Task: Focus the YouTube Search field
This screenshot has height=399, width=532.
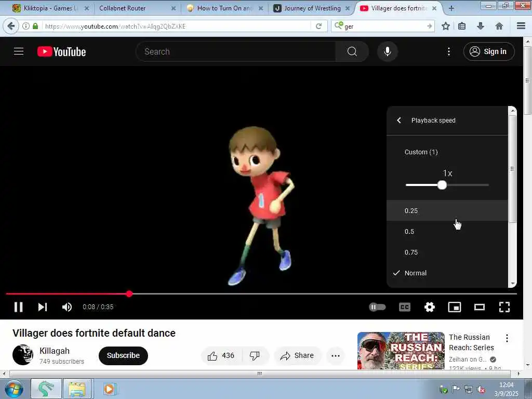Action: point(236,51)
